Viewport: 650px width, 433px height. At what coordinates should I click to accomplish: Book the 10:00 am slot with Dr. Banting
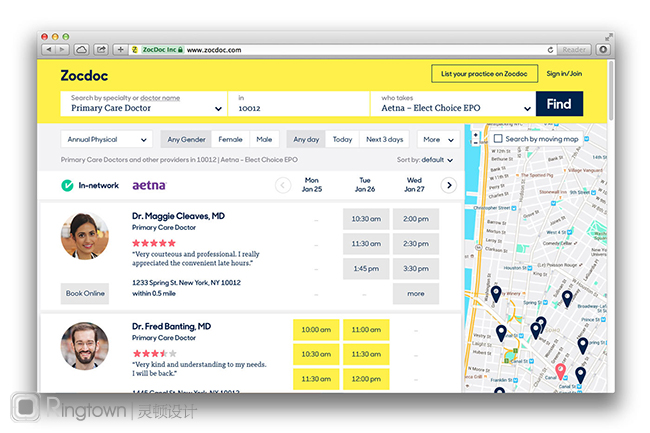coord(316,330)
